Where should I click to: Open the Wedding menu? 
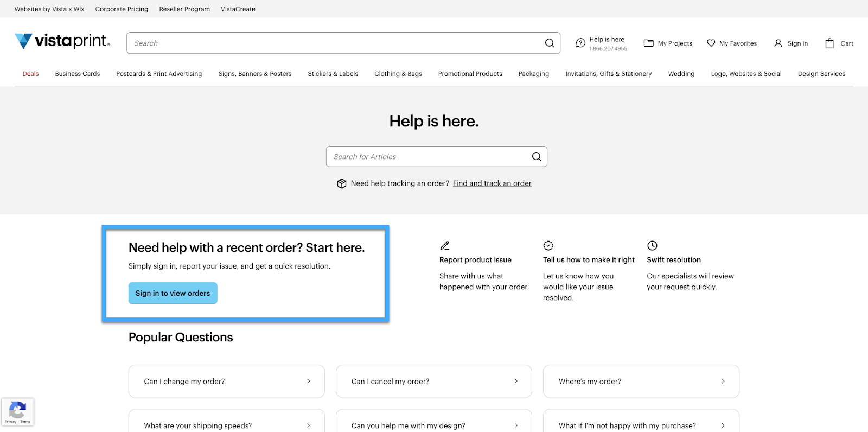[x=681, y=74]
